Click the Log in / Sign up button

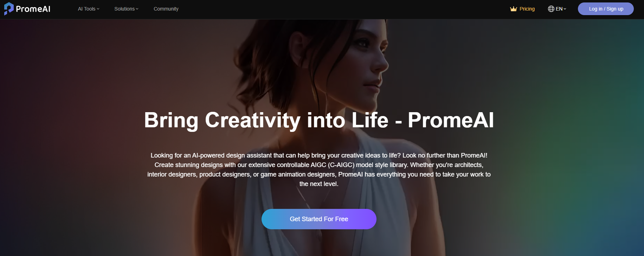pos(606,9)
